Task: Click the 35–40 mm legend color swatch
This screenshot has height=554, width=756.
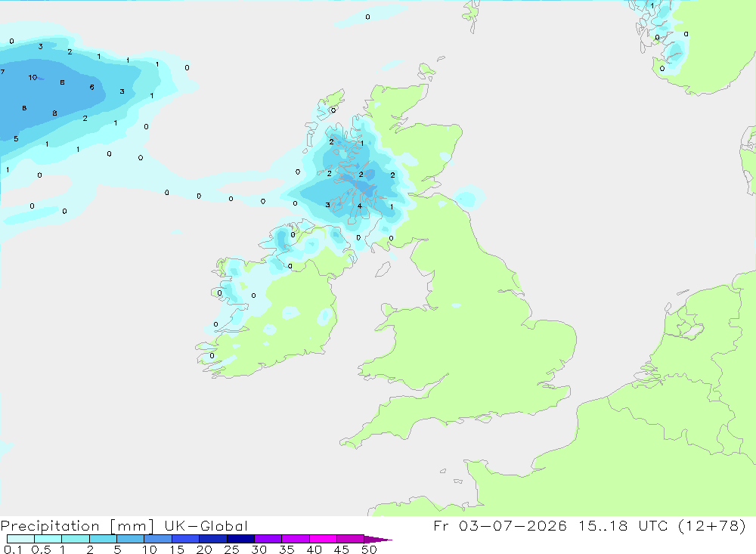Action: (x=296, y=539)
